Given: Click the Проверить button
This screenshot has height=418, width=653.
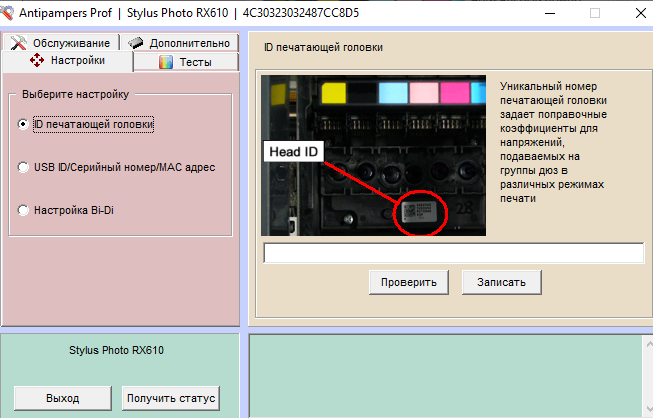Looking at the screenshot, I should [409, 282].
